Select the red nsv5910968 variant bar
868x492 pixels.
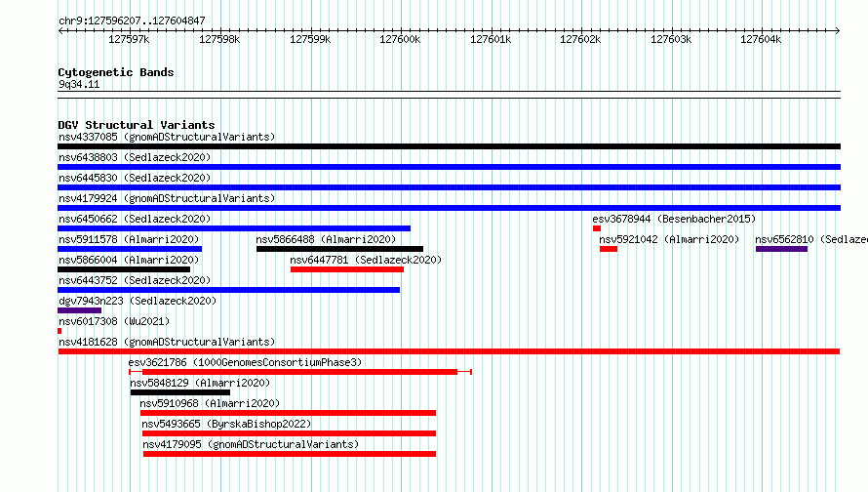tap(288, 413)
